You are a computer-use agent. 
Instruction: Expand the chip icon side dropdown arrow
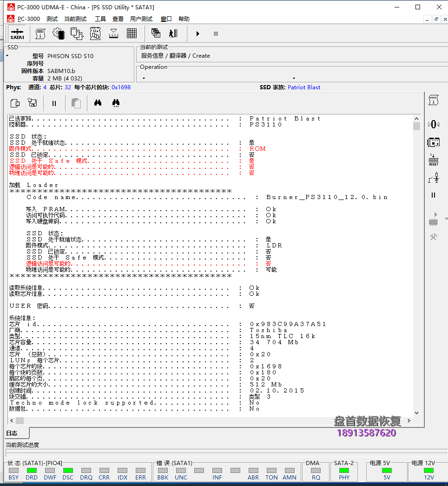point(446,219)
